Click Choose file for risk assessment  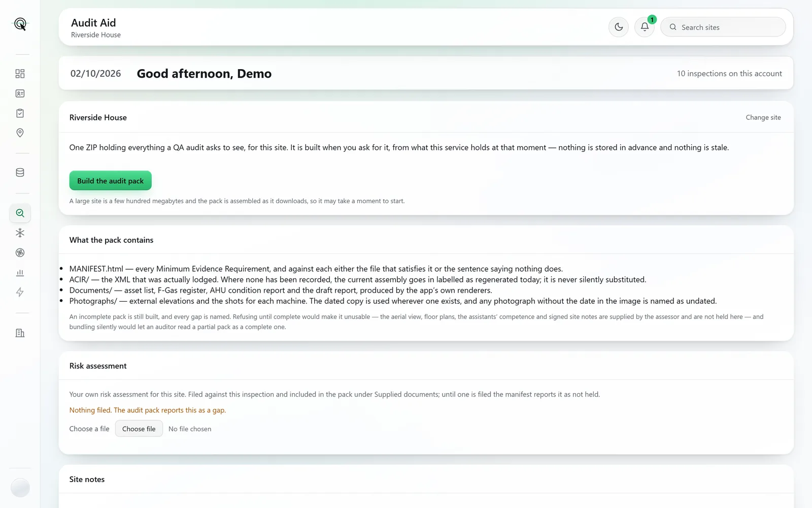coord(139,429)
